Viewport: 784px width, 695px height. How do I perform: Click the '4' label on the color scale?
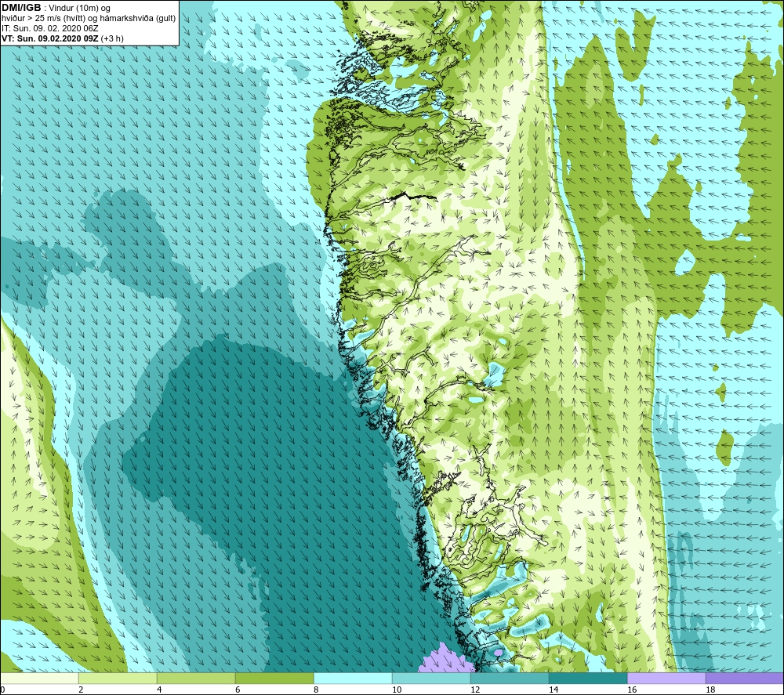point(159,690)
